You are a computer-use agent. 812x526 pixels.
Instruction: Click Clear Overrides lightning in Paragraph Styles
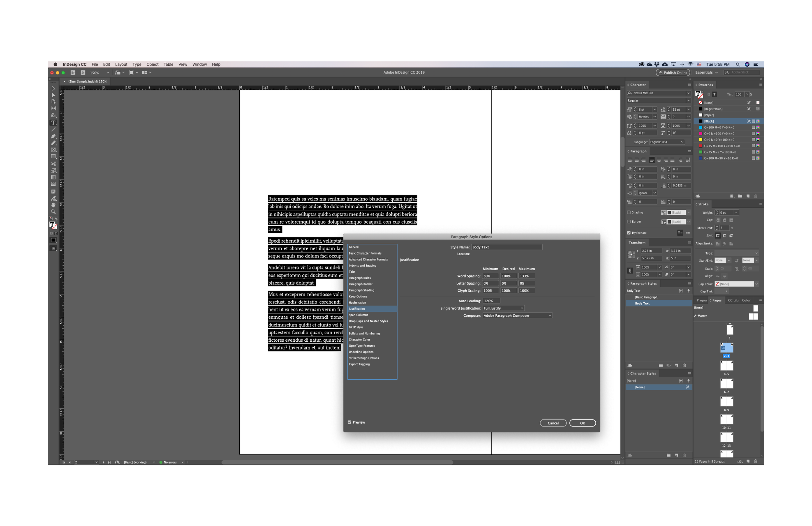(x=689, y=291)
